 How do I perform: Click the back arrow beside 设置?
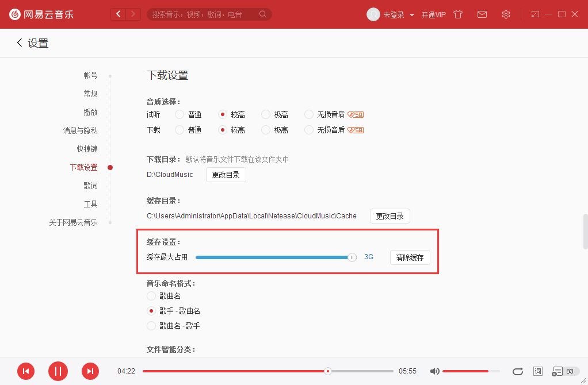coord(18,43)
